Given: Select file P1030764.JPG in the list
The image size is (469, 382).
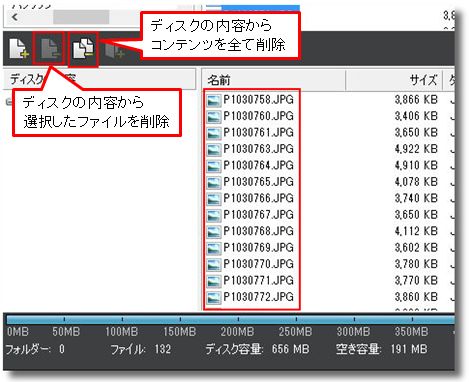Looking at the screenshot, I should point(258,165).
